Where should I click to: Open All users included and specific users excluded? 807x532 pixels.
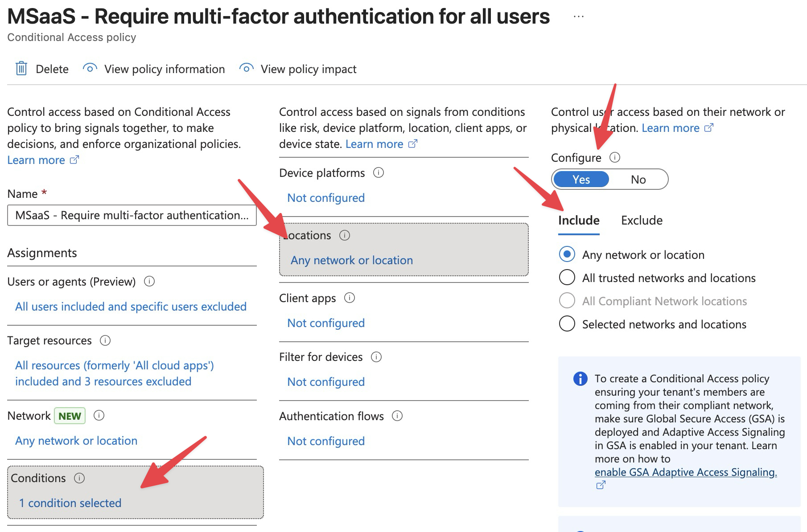pos(131,307)
